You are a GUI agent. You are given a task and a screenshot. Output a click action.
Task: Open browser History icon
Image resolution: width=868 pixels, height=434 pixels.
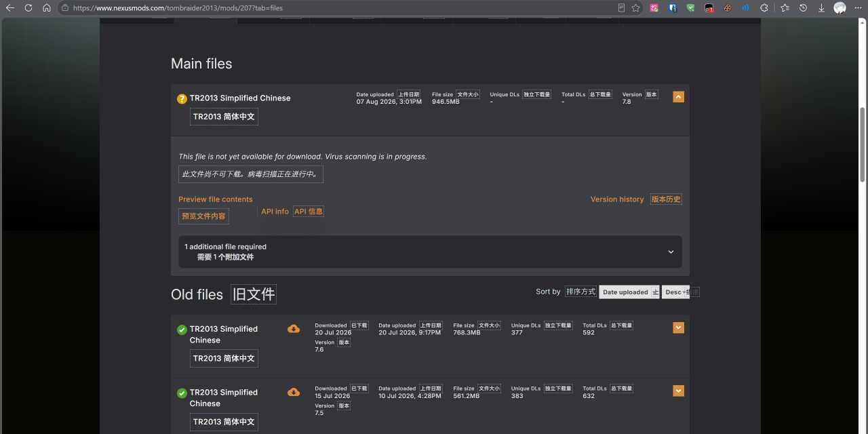[x=803, y=8]
